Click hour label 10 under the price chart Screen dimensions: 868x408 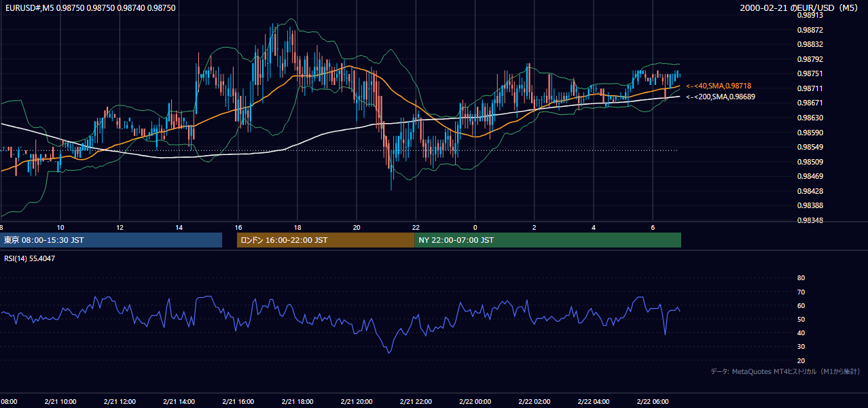click(x=60, y=227)
